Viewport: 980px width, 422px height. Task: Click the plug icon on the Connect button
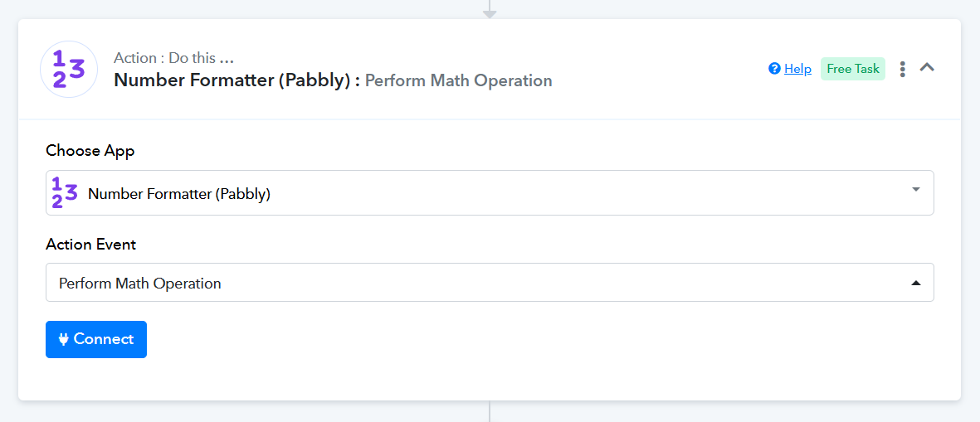[64, 339]
